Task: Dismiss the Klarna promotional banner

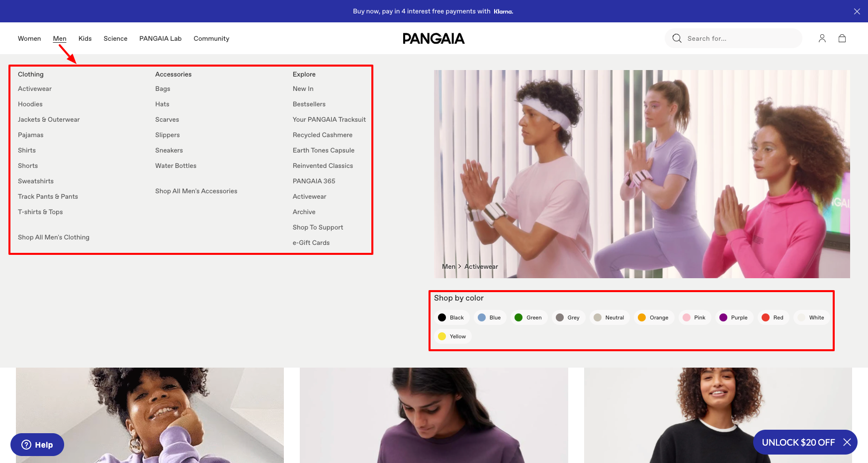Action: [x=857, y=11]
